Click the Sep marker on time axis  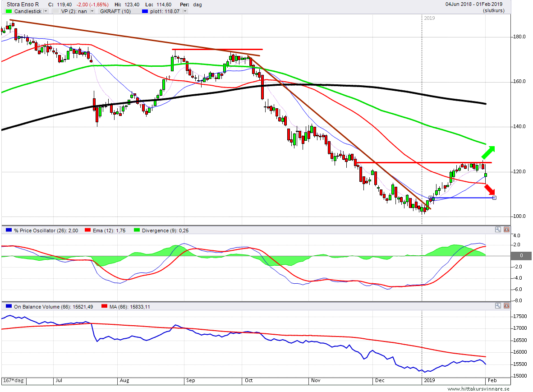tap(190, 380)
